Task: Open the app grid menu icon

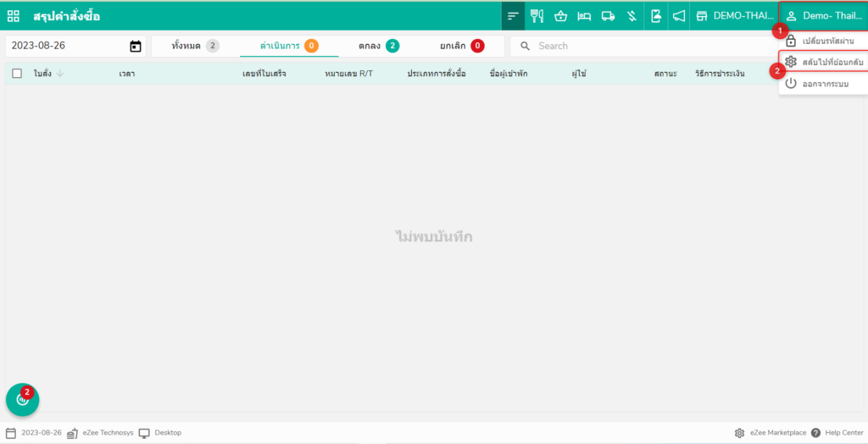Action: (14, 15)
